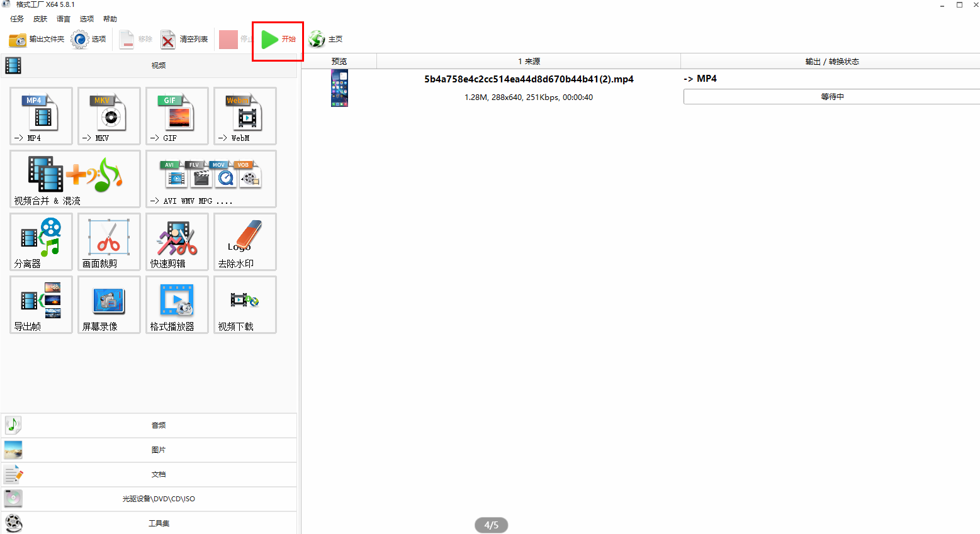
Task: Open the Skin menu
Action: pos(40,19)
